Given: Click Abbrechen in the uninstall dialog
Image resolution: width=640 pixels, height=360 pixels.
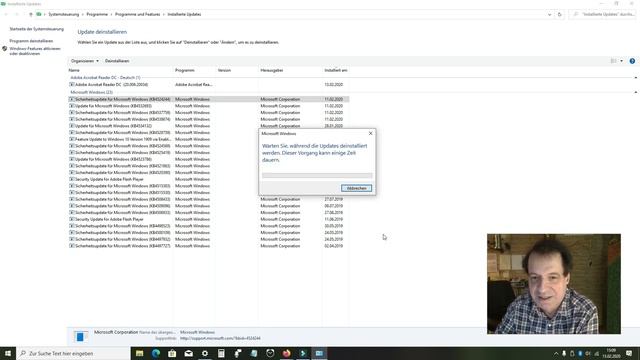Looking at the screenshot, I should [x=356, y=188].
